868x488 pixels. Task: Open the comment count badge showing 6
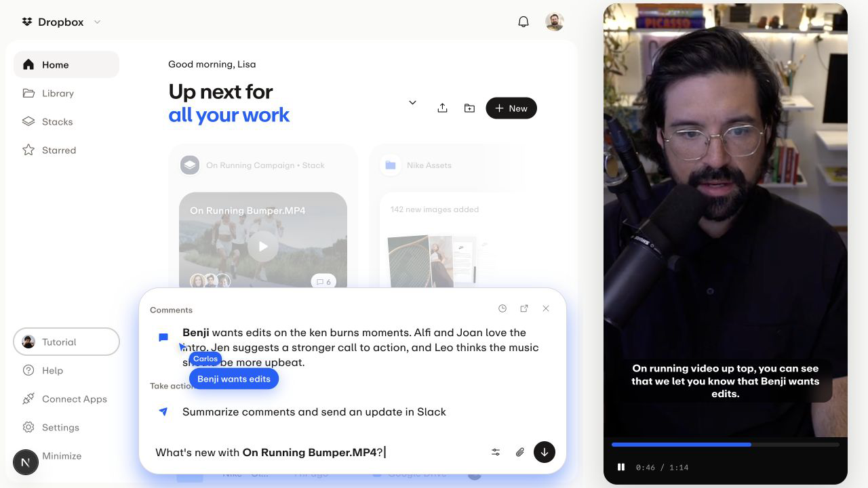[x=322, y=281]
